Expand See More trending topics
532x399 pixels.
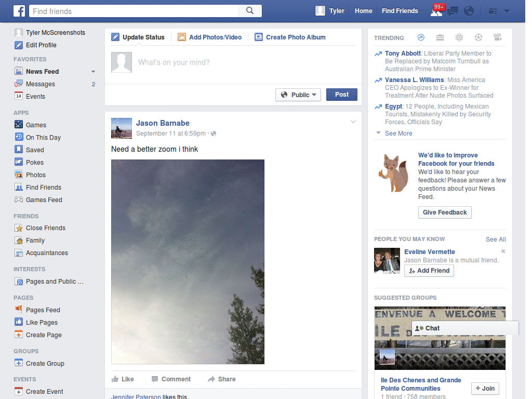coord(398,134)
